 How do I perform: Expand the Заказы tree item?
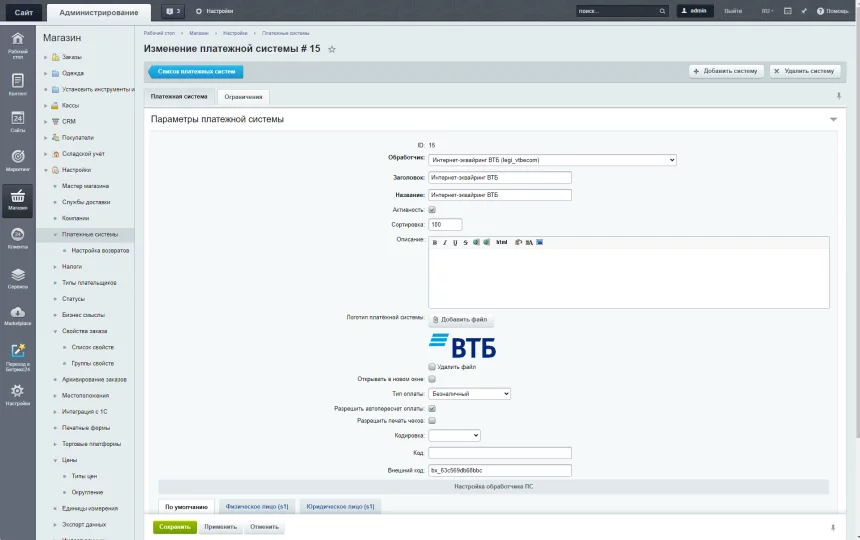click(45, 57)
